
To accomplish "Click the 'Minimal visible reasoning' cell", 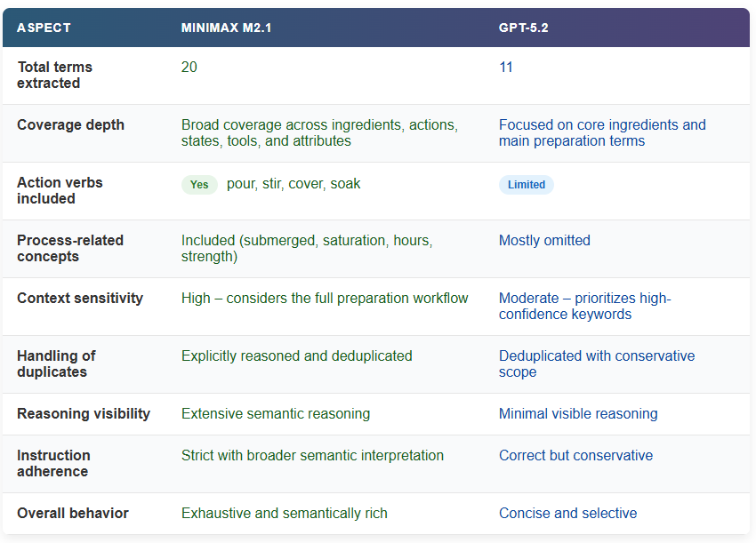I will point(578,414).
